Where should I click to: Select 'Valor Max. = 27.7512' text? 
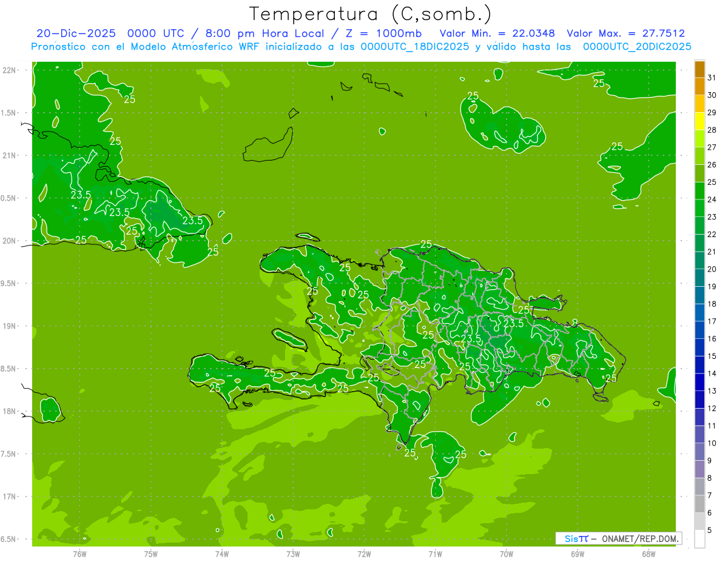click(x=625, y=33)
